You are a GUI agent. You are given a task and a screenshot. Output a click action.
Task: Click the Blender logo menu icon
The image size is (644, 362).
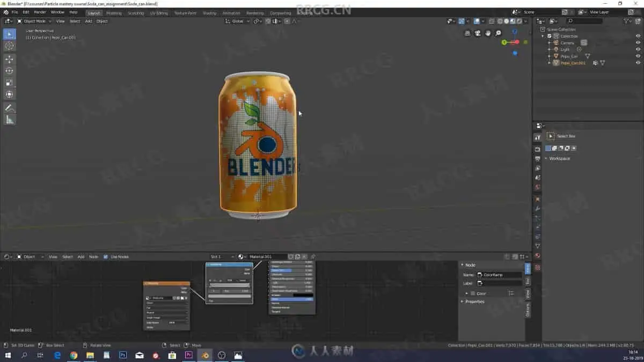pyautogui.click(x=5, y=12)
